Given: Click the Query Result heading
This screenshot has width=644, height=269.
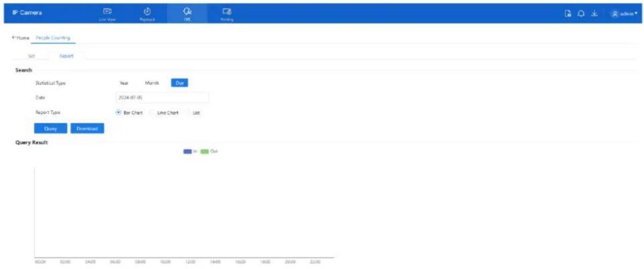Looking at the screenshot, I should coord(32,143).
